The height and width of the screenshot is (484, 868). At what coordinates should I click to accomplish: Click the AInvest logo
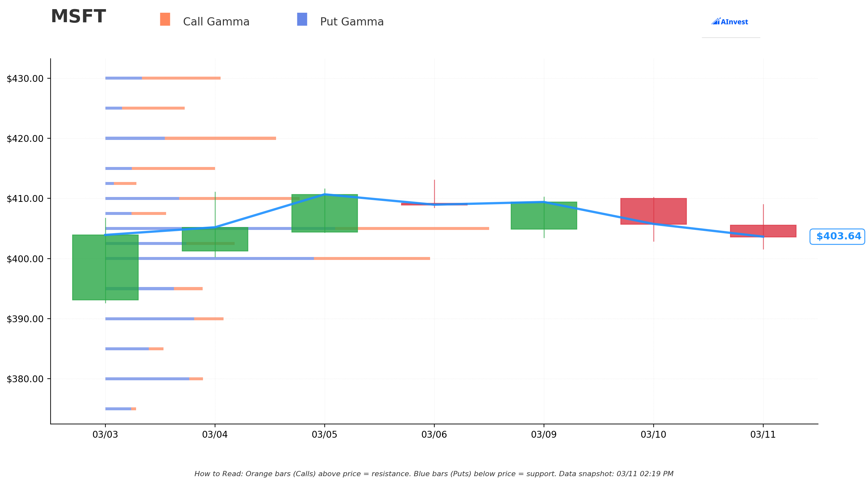[730, 22]
